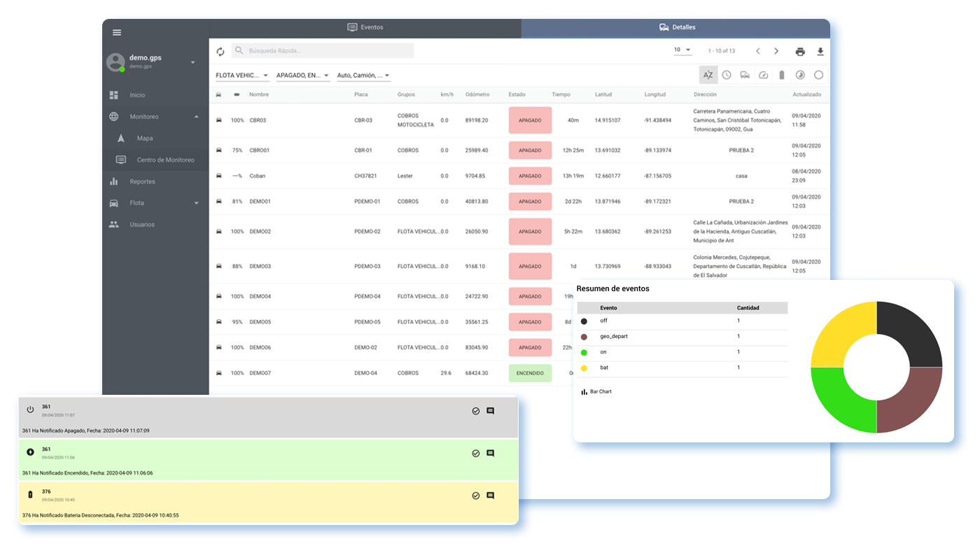Mark the 361 Apagado event as checked
The width and height of the screenshot is (980, 560).
tap(476, 411)
